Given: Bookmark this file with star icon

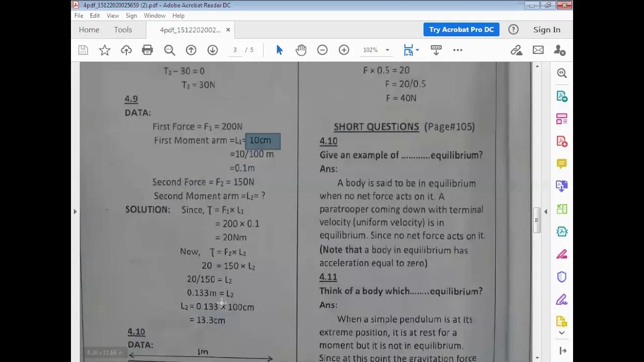Looking at the screenshot, I should tap(105, 50).
